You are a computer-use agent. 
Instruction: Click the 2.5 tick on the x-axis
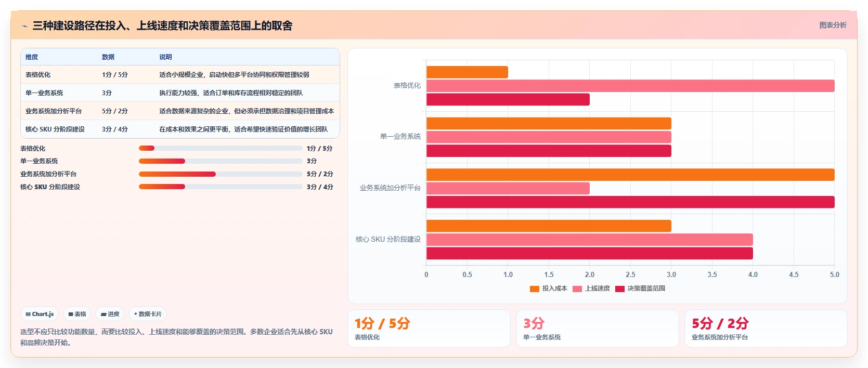[x=630, y=274]
